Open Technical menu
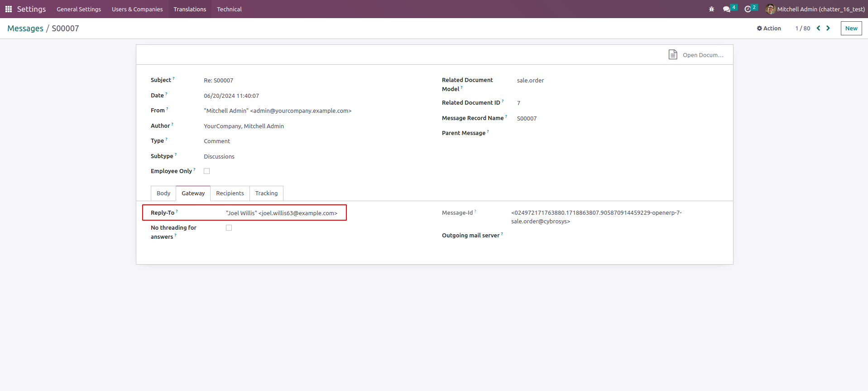868x391 pixels. coord(229,9)
